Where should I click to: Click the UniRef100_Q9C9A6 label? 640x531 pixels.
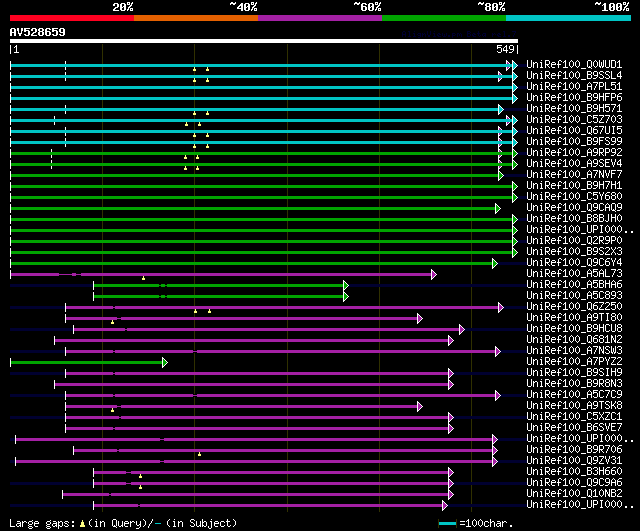point(574,483)
